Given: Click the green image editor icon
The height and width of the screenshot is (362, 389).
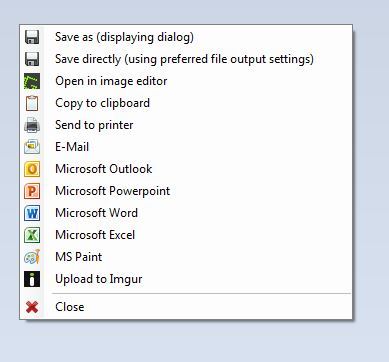Looking at the screenshot, I should click(x=32, y=81).
